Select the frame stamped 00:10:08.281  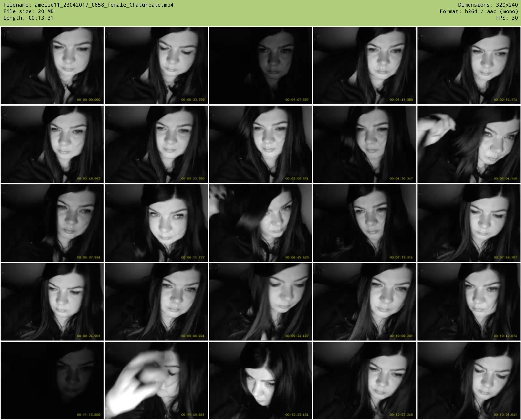coord(365,302)
